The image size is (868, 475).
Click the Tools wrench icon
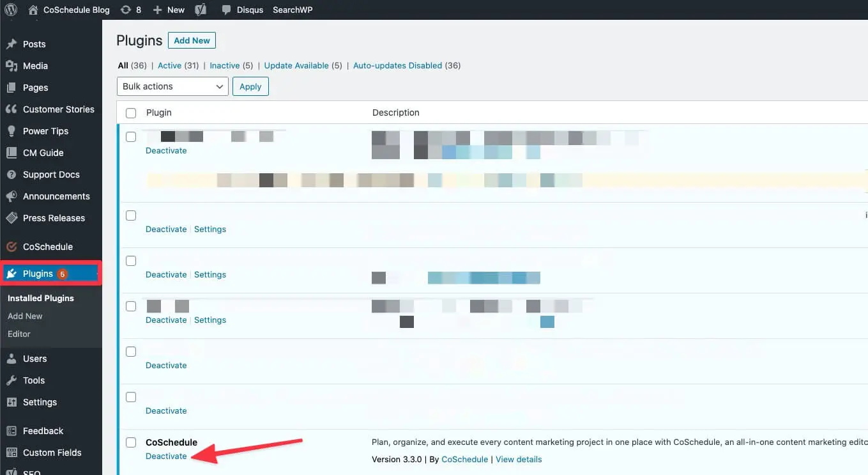click(11, 380)
